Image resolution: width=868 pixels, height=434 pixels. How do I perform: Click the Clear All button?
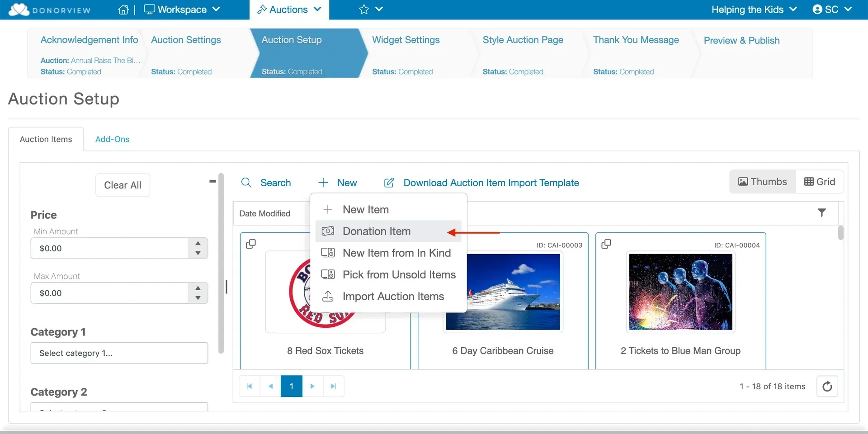[x=123, y=185]
